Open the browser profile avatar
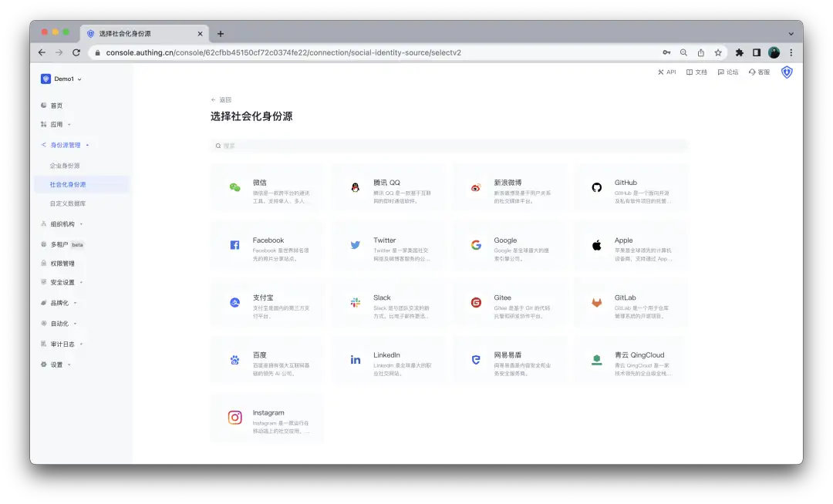833x504 pixels. point(774,52)
